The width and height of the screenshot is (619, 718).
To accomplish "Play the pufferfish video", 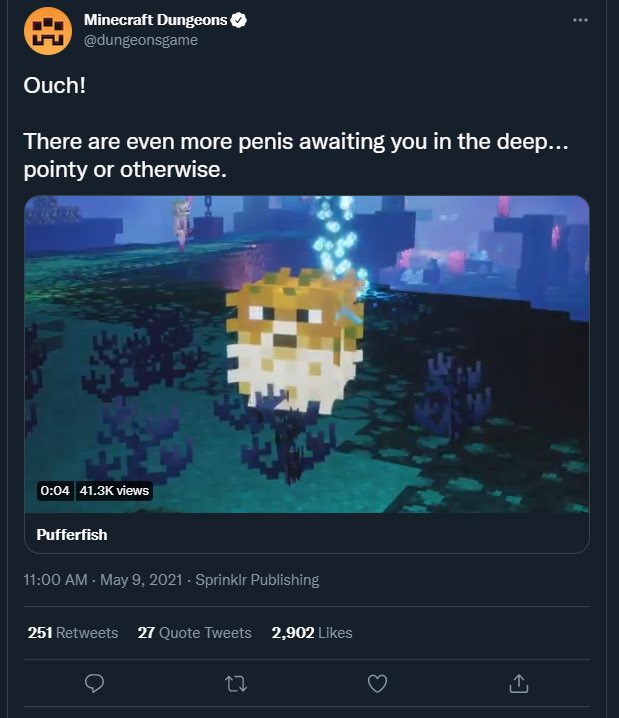I will pos(306,354).
